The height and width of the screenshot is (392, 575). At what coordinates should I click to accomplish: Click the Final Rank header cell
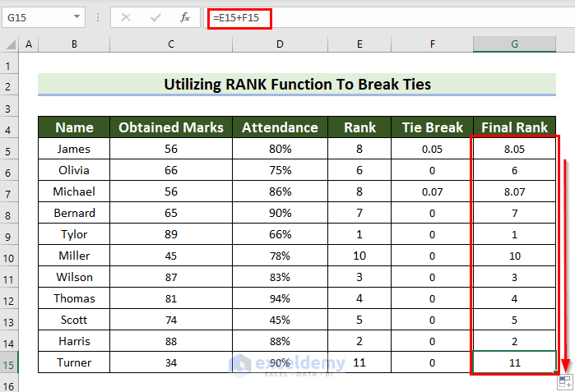click(514, 127)
